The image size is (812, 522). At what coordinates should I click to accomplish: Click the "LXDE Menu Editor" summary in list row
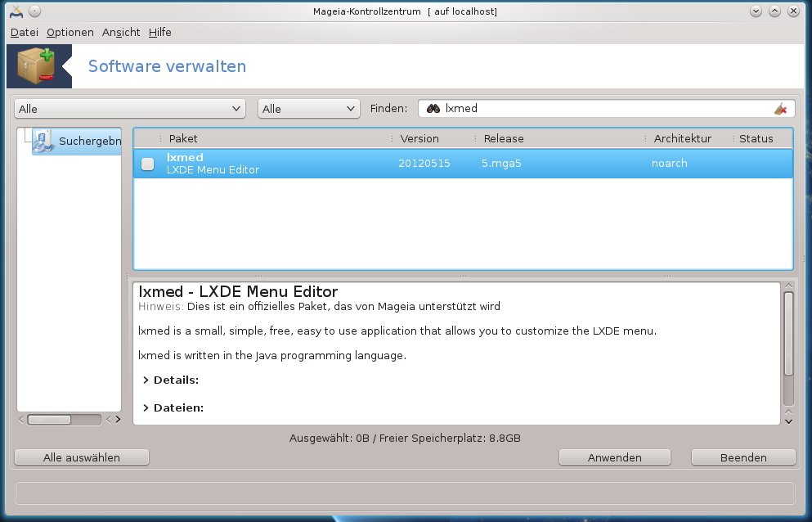click(213, 169)
